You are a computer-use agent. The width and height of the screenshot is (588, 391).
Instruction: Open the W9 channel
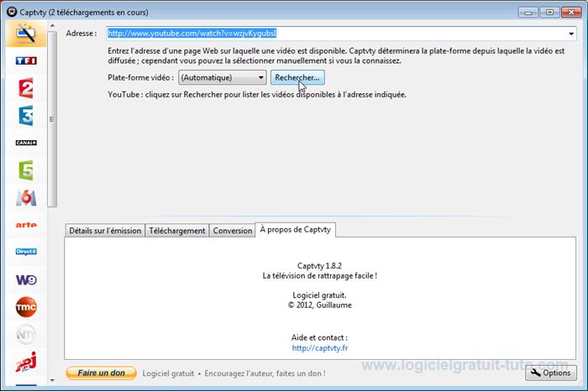point(26,279)
